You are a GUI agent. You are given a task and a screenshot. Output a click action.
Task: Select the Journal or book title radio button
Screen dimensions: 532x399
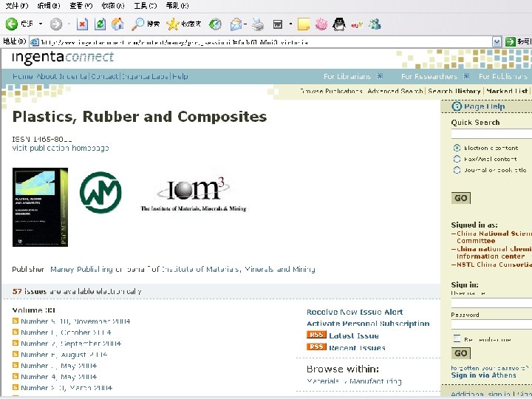click(457, 170)
